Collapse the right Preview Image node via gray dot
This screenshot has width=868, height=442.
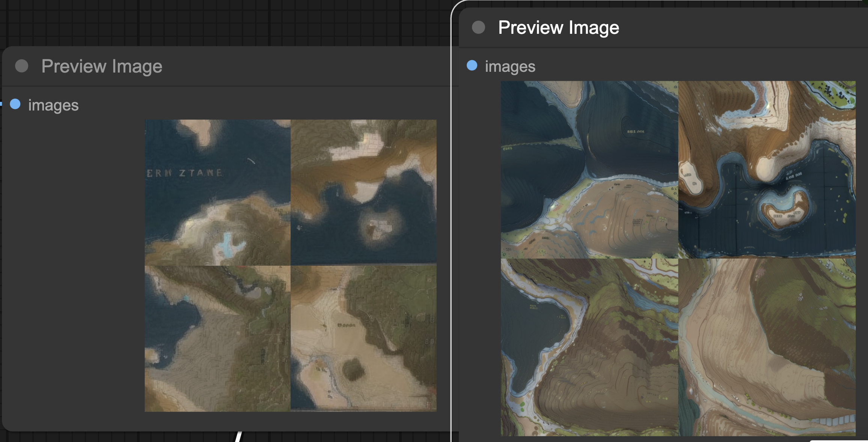478,27
